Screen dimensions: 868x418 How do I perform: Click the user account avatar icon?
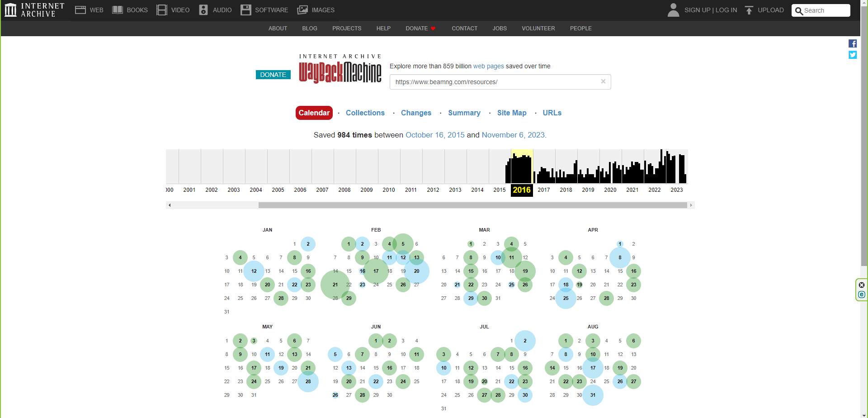674,10
